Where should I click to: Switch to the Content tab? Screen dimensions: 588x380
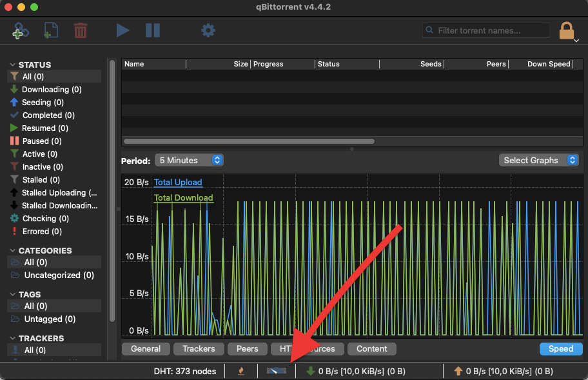371,349
